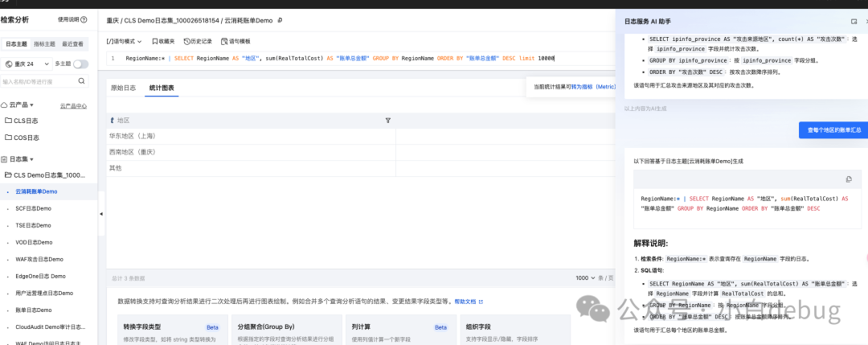Open the 语句模式 mode dropdown

[124, 41]
